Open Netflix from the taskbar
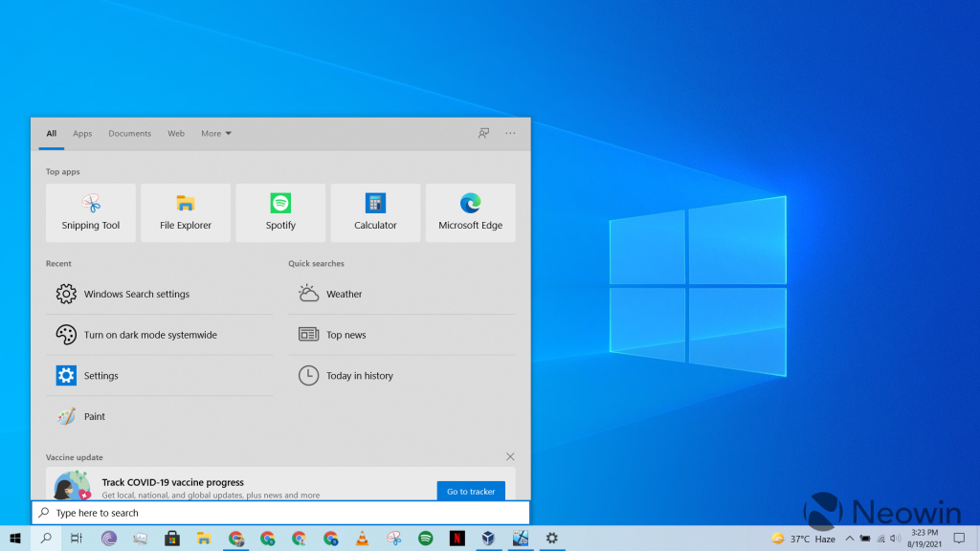This screenshot has height=551, width=980. tap(457, 539)
